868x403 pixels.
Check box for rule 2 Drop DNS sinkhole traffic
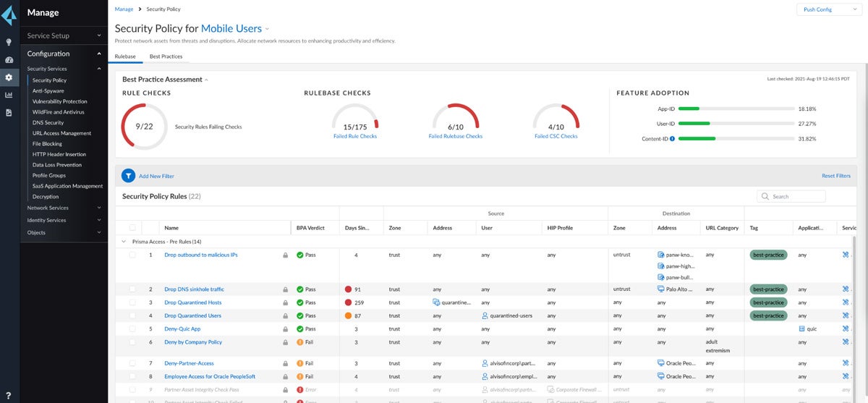[x=132, y=289]
